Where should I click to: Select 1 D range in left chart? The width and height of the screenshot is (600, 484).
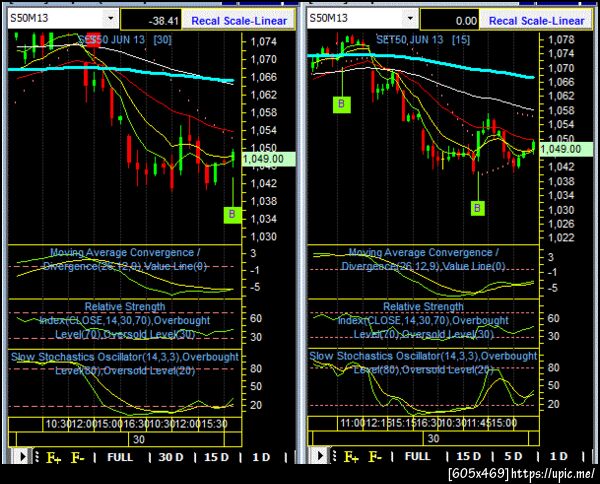point(261,457)
